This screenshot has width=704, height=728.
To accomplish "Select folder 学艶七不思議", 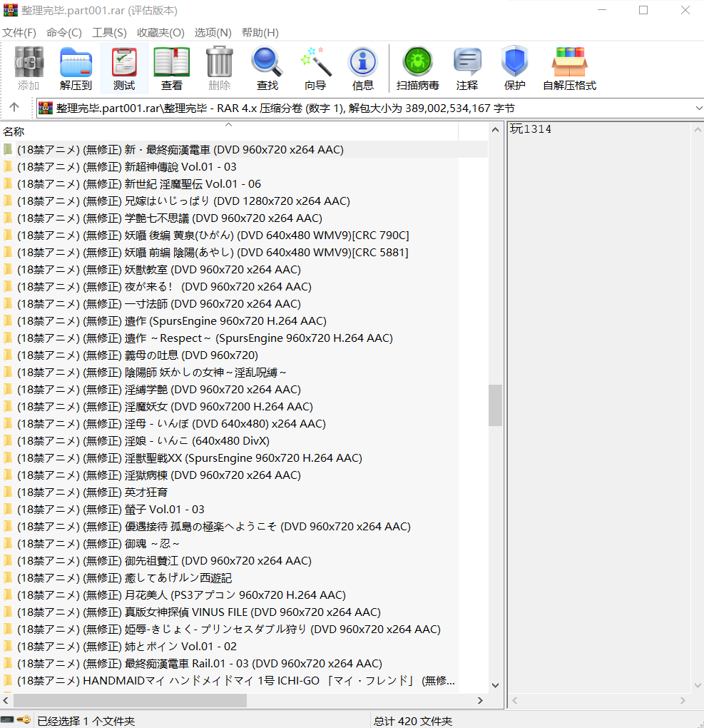I will pyautogui.click(x=170, y=218).
